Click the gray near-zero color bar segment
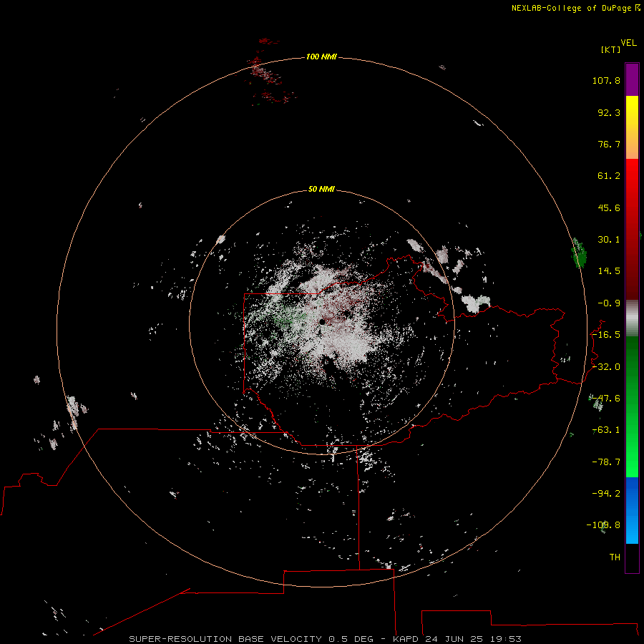Viewport: 644px width, 644px height. tap(632, 318)
